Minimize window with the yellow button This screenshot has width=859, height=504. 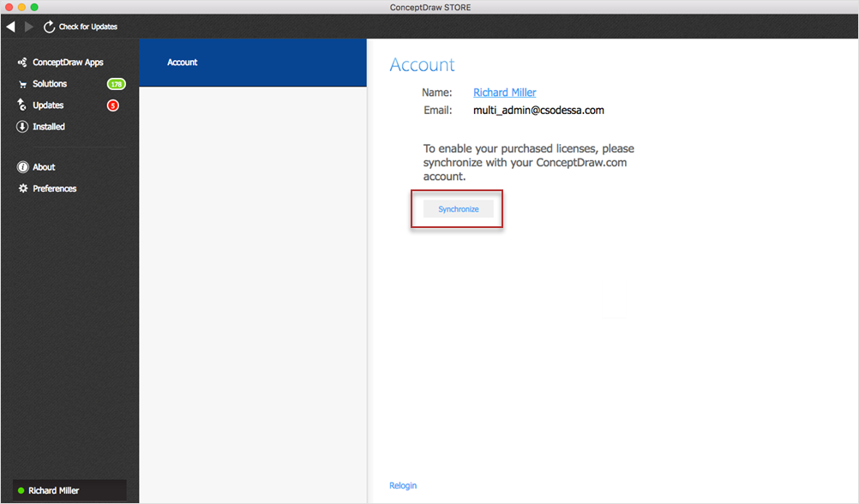(x=22, y=7)
